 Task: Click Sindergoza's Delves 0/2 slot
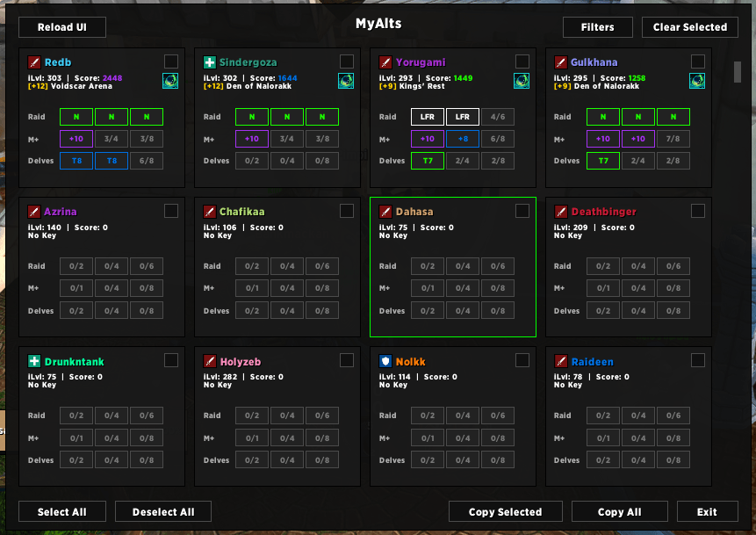click(x=252, y=161)
